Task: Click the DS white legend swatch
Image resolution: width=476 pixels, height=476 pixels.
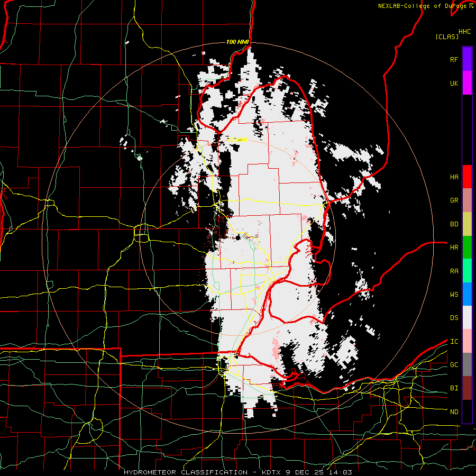Action: pyautogui.click(x=467, y=317)
